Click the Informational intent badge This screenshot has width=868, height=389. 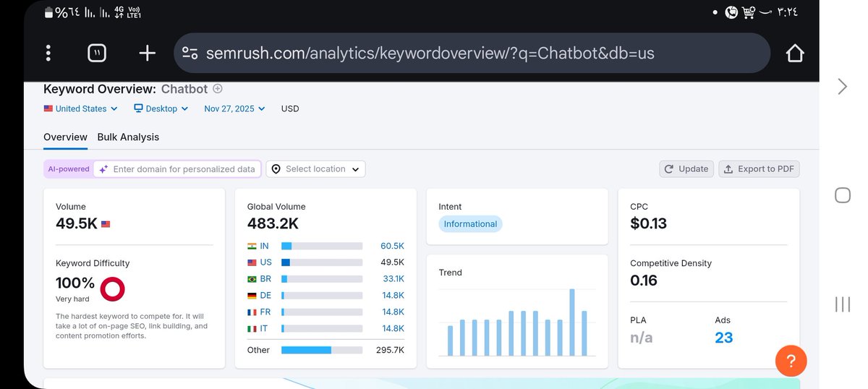pos(470,224)
